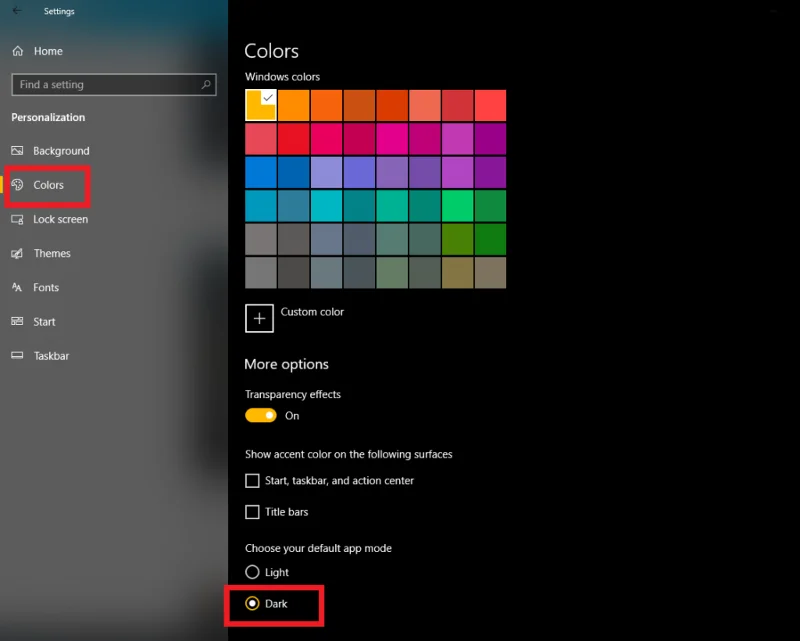Image resolution: width=800 pixels, height=641 pixels.
Task: Click the Start menu settings icon
Action: (x=17, y=322)
